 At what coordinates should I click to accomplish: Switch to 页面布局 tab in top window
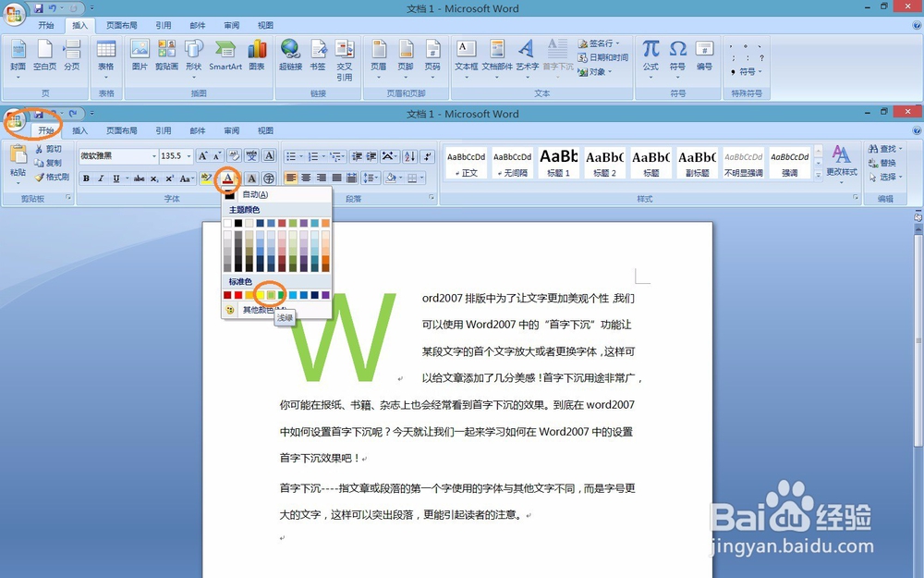121,25
